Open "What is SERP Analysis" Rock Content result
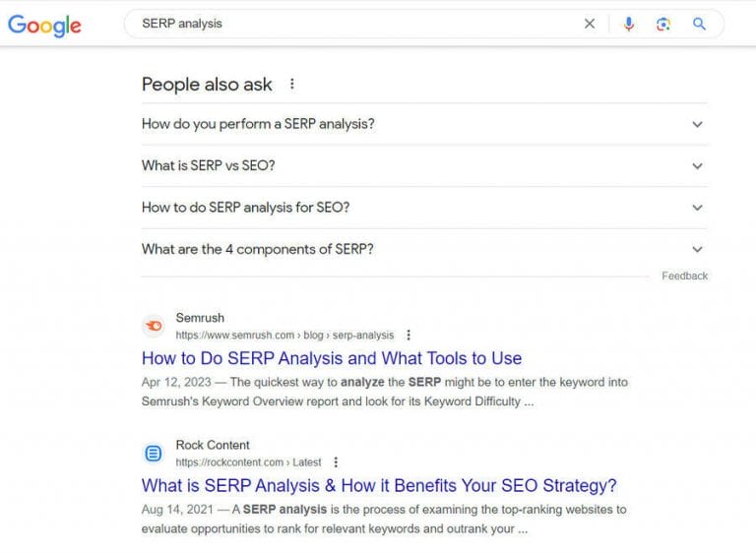 (379, 485)
